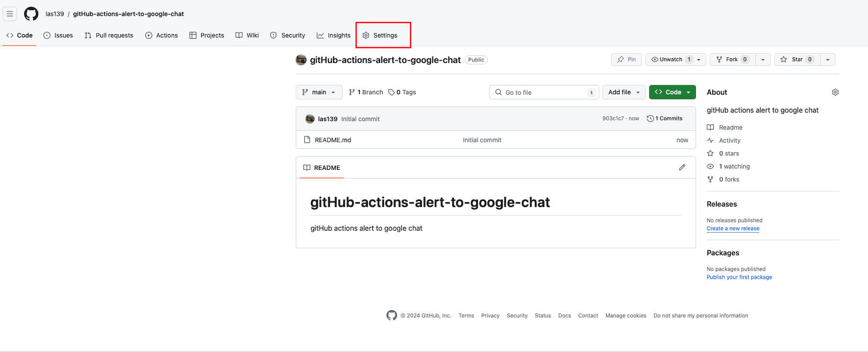This screenshot has width=868, height=352.
Task: Open commit hash 903c1c7
Action: (613, 118)
